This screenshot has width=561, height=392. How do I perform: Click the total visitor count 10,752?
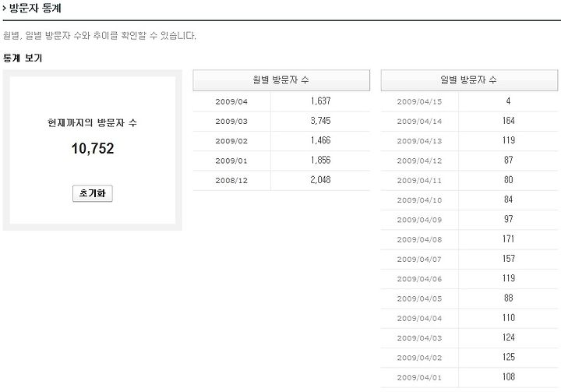[93, 149]
